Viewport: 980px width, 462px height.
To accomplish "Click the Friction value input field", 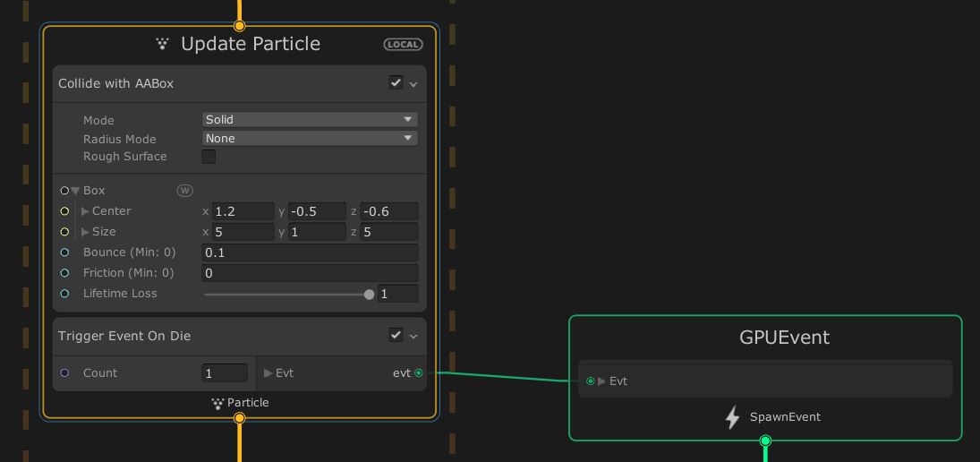I will tap(310, 273).
